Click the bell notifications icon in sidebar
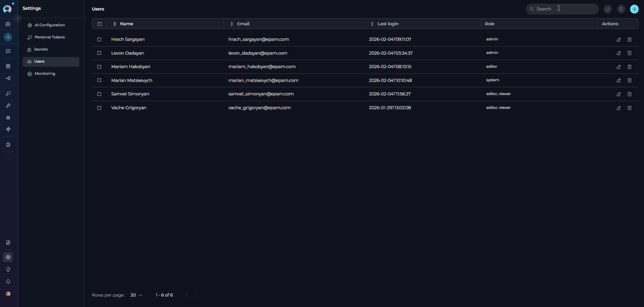 pyautogui.click(x=8, y=281)
